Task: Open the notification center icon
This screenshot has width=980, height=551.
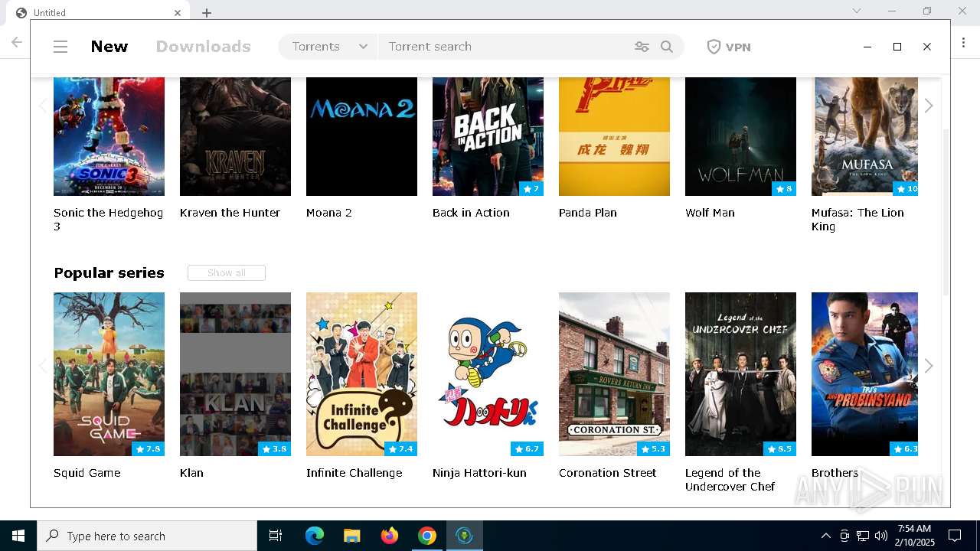Action: pos(955,536)
